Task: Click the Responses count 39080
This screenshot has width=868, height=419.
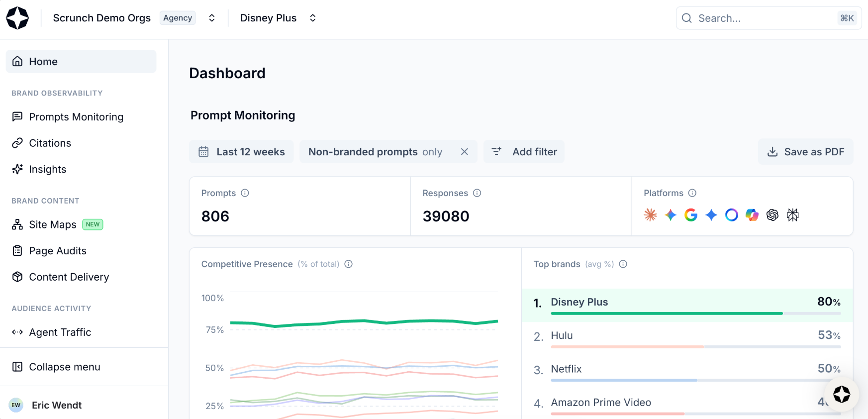Action: tap(446, 216)
